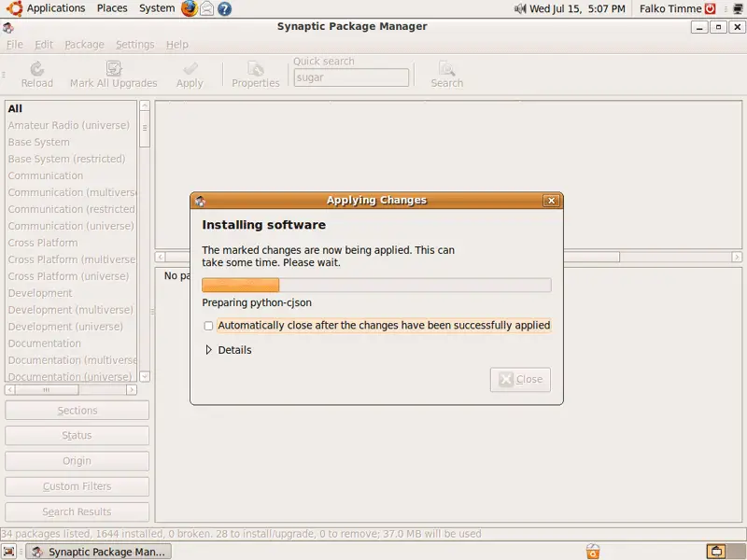
Task: Select Communication (restricted) category
Action: tap(71, 209)
